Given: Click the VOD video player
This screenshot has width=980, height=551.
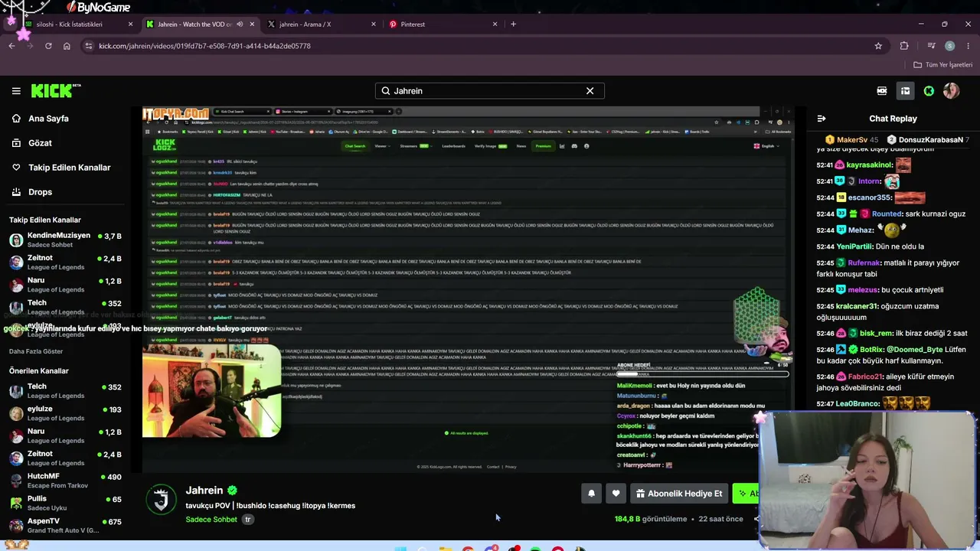Looking at the screenshot, I should click(469, 289).
